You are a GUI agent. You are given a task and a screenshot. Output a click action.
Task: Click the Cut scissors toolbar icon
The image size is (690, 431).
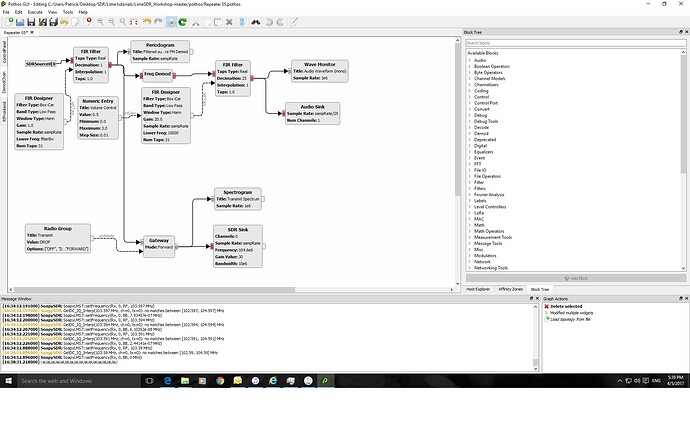tap(196, 21)
